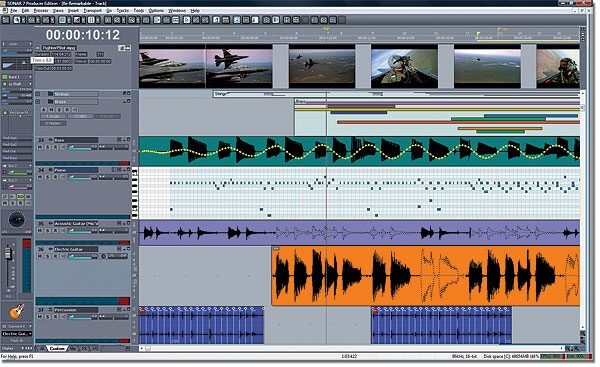
Task: Open the Insert menu
Action: [73, 11]
